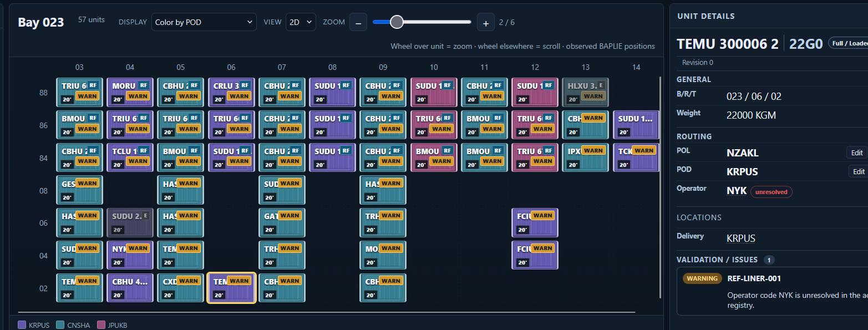Click the WARNING badge under Validation / Issues
This screenshot has width=868, height=330.
[702, 278]
